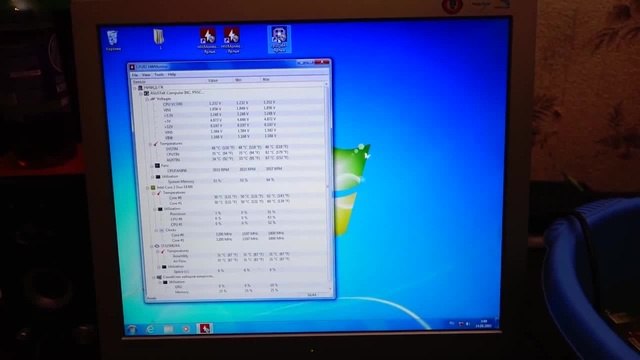The image size is (640, 360).
Task: Select the second red lightning HWMonitor shortcut
Action: 231,40
